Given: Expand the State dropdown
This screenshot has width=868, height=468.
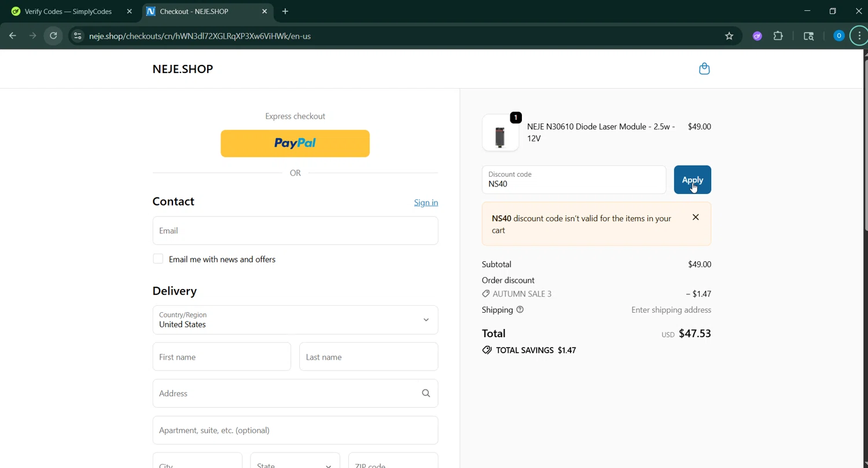Looking at the screenshot, I should coord(295,460).
